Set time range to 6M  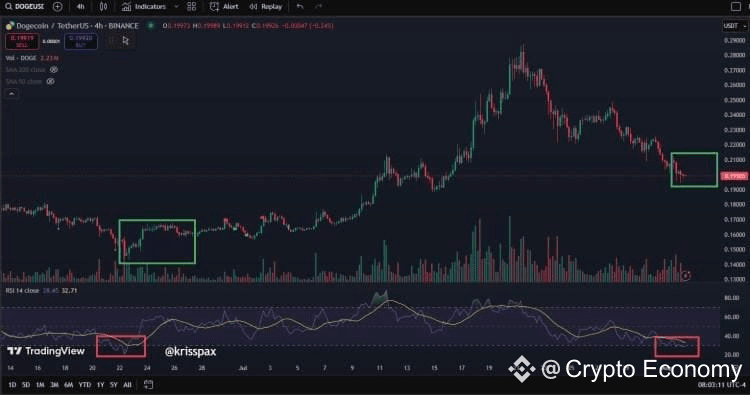point(69,384)
